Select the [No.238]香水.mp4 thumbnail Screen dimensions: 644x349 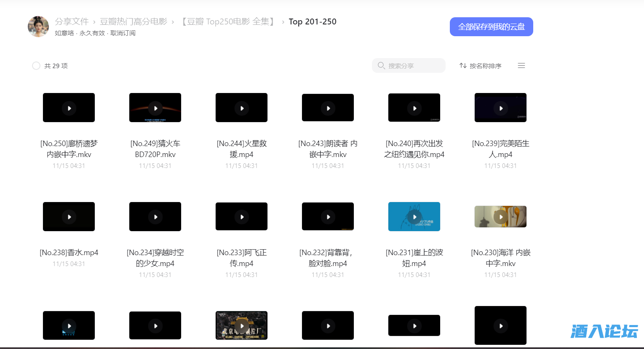(69, 216)
